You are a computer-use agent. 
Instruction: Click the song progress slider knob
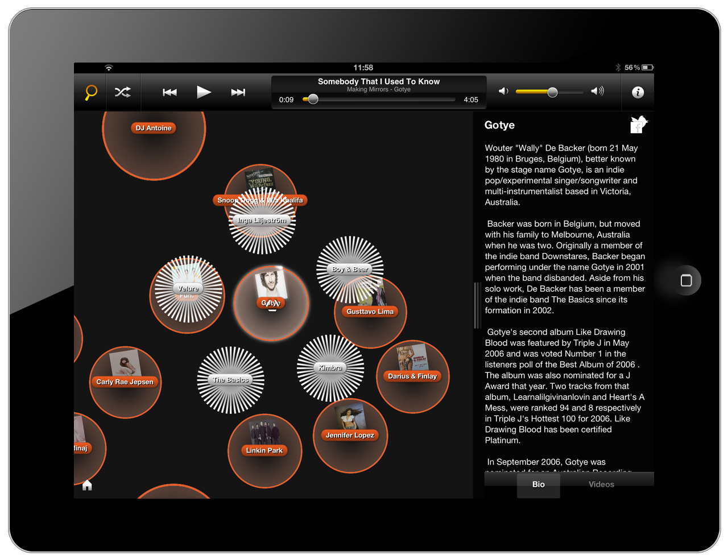313,99
